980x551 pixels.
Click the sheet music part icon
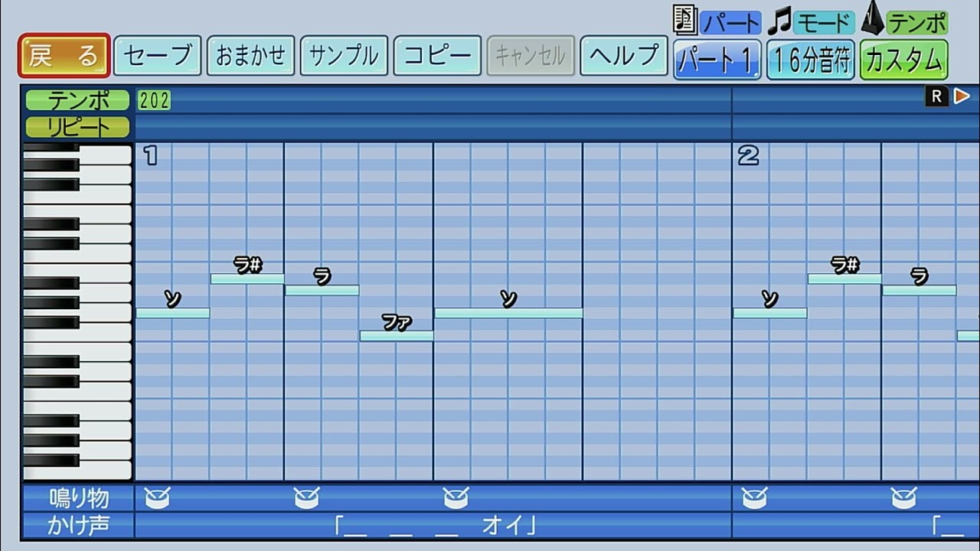[x=684, y=20]
